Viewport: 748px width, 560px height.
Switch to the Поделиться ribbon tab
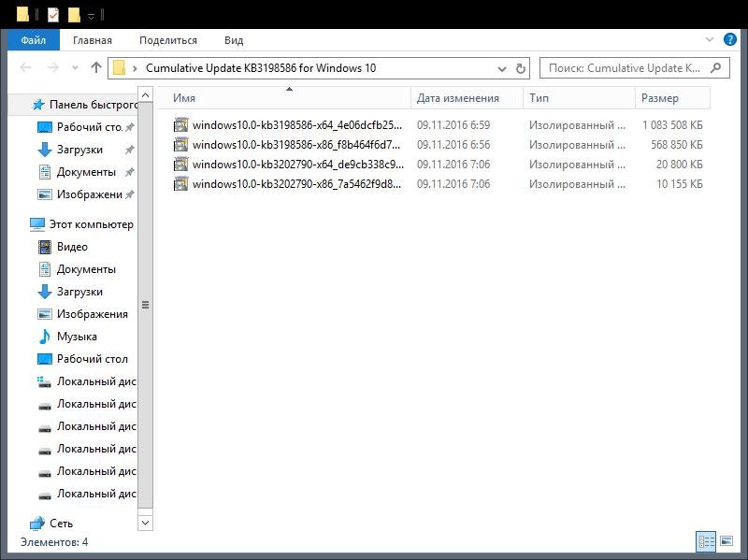(168, 40)
